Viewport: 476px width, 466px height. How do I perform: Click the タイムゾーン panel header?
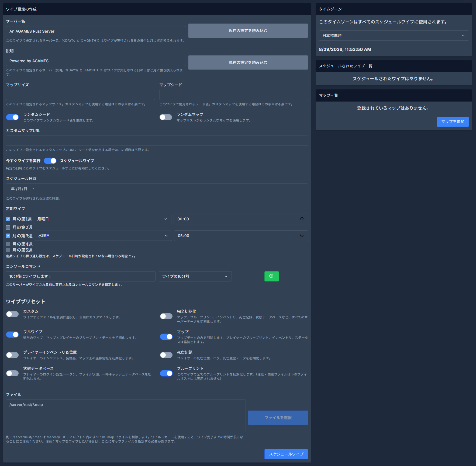(394, 9)
